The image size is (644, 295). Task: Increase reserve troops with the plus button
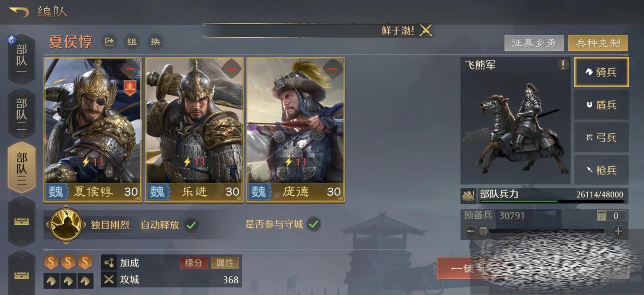point(618,231)
